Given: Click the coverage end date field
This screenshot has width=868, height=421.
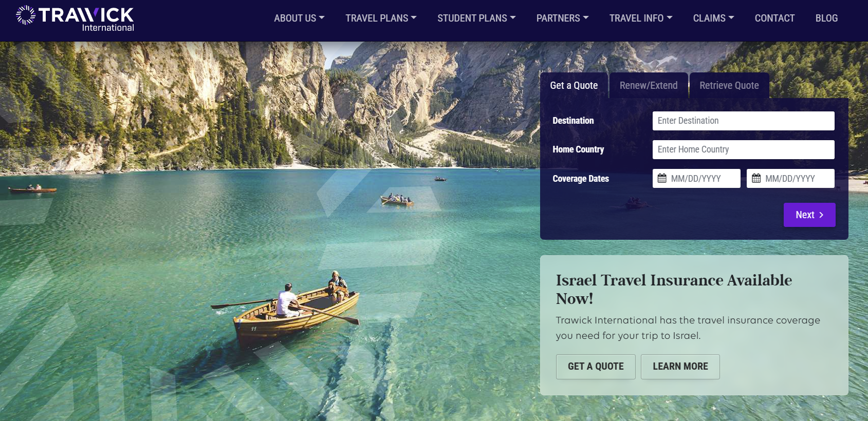Looking at the screenshot, I should coord(790,178).
